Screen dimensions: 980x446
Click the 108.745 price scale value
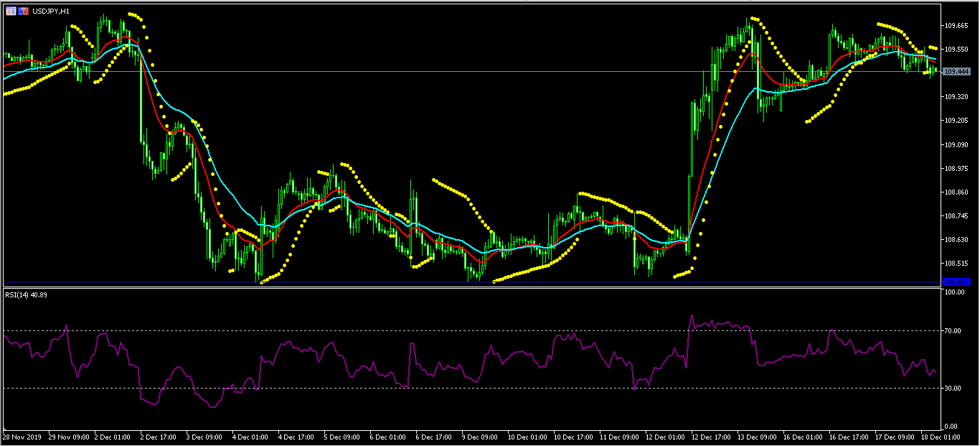tap(957, 216)
